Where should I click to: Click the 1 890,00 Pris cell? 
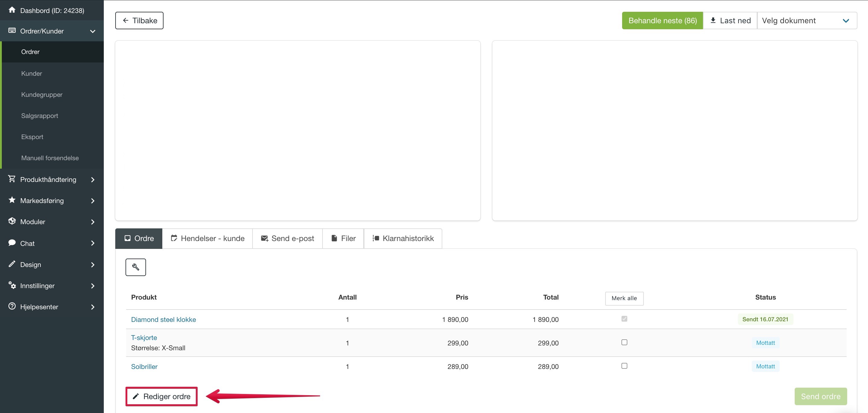point(455,319)
